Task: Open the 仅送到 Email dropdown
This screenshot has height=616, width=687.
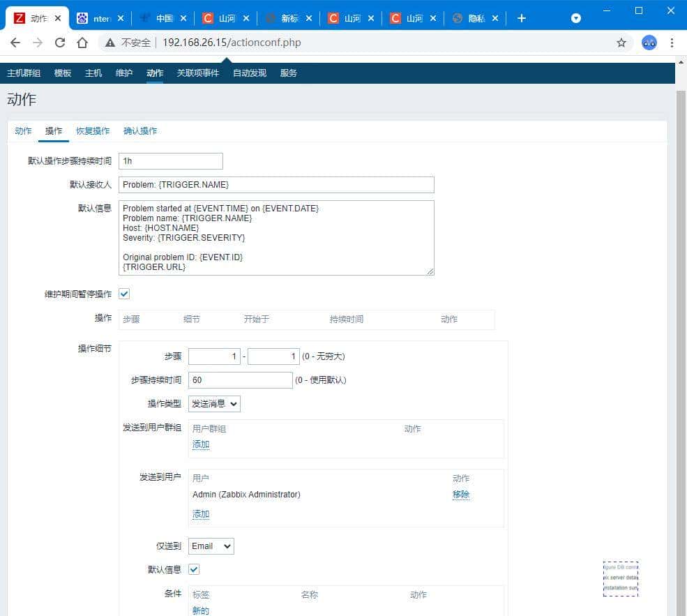Action: click(211, 546)
